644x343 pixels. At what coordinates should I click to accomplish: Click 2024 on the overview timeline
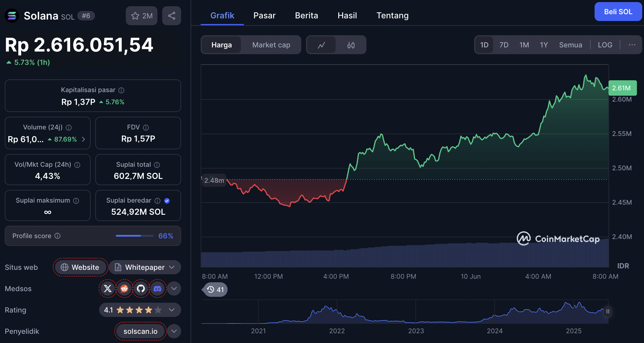[495, 331]
